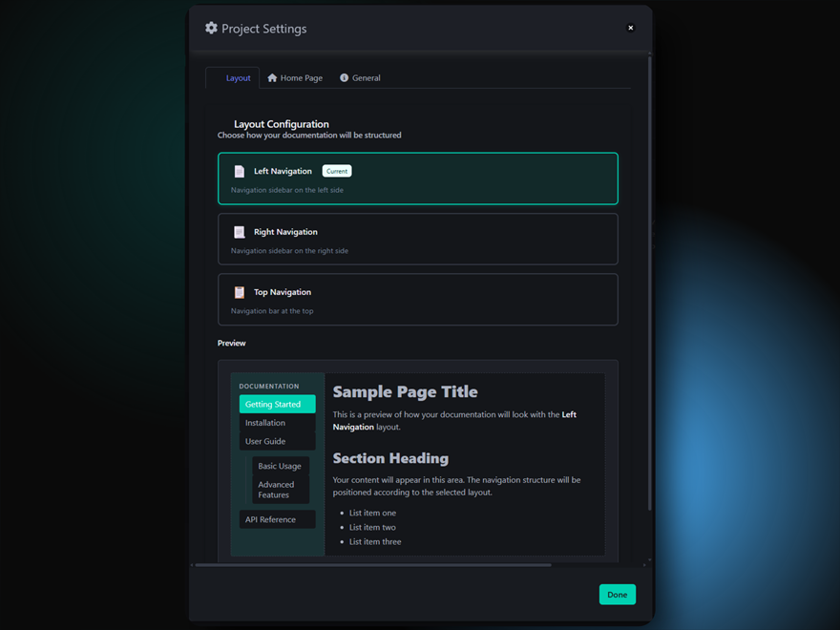Click the horizontal scrollbar below the preview

click(x=372, y=565)
